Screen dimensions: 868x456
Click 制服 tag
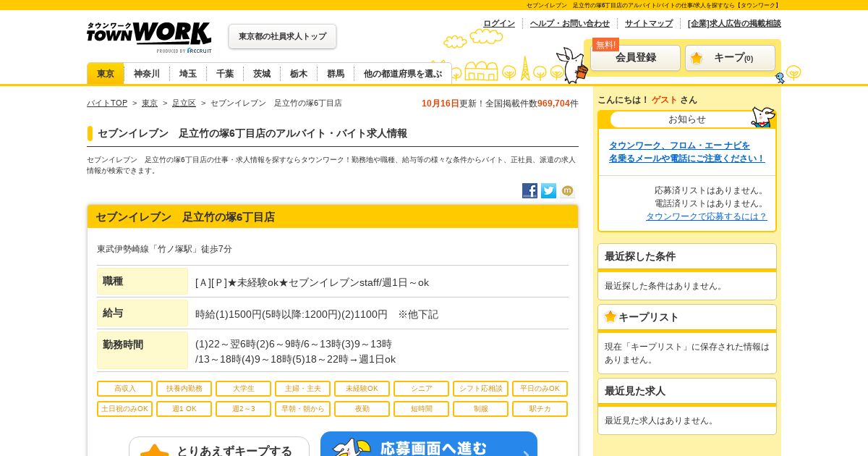[x=480, y=409]
